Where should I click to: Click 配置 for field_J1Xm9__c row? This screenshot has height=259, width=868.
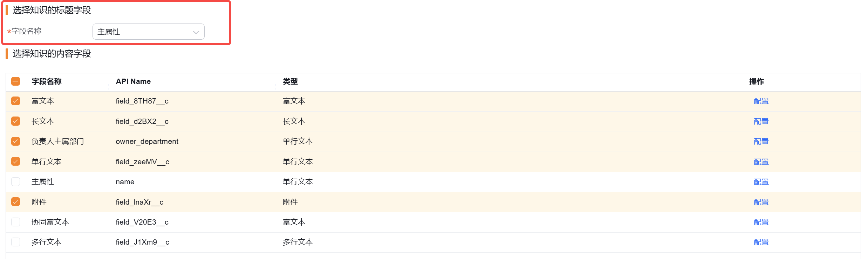click(x=761, y=242)
